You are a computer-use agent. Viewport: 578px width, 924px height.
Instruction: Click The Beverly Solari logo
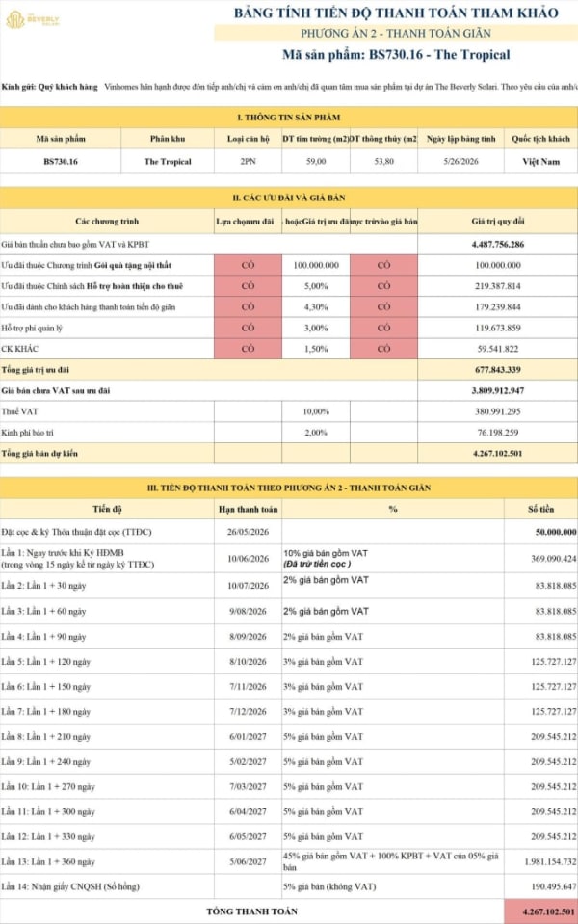33,19
